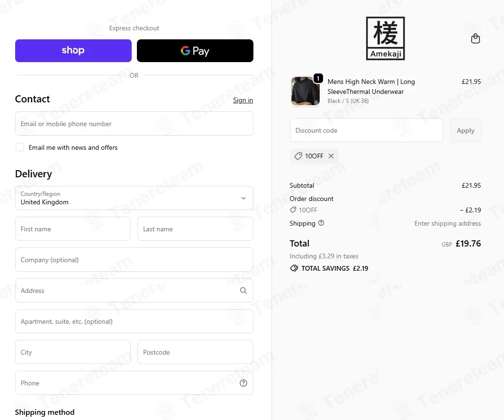Click the Express checkout label
The image size is (504, 420).
(x=134, y=28)
